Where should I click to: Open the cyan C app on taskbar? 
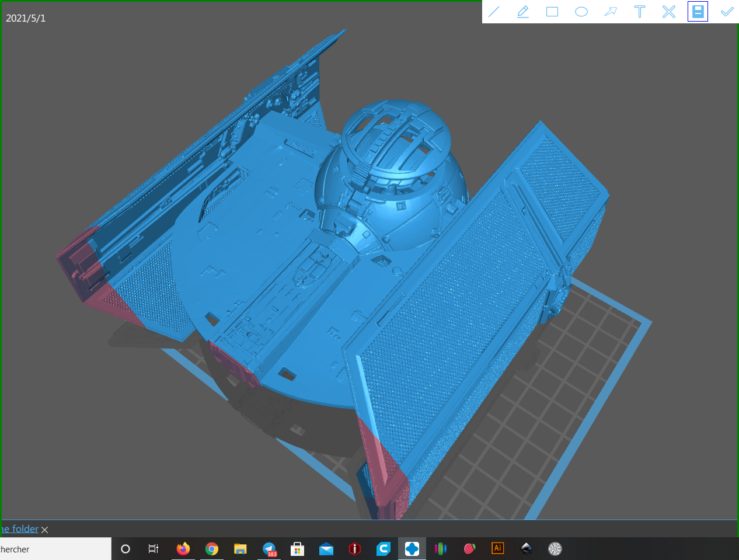[384, 549]
